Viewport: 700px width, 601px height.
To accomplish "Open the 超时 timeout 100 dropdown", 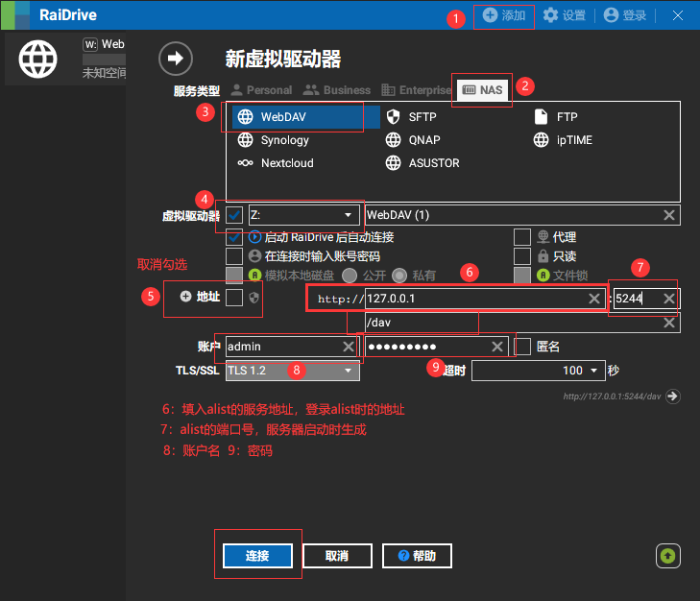I will [x=539, y=371].
